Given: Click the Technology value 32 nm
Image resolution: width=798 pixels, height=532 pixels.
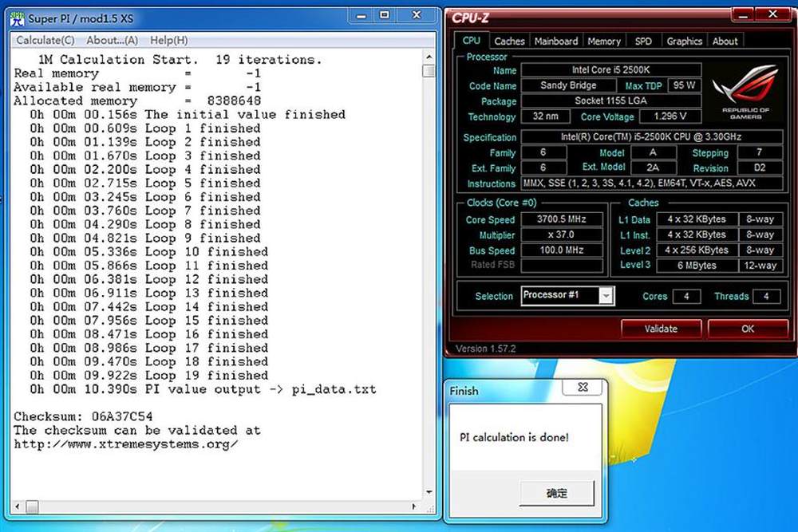Looking at the screenshot, I should 546,116.
